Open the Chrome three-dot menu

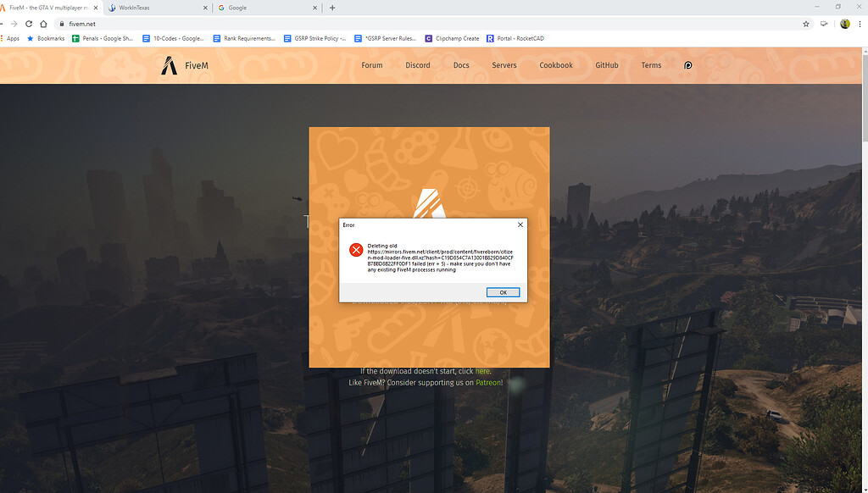860,24
